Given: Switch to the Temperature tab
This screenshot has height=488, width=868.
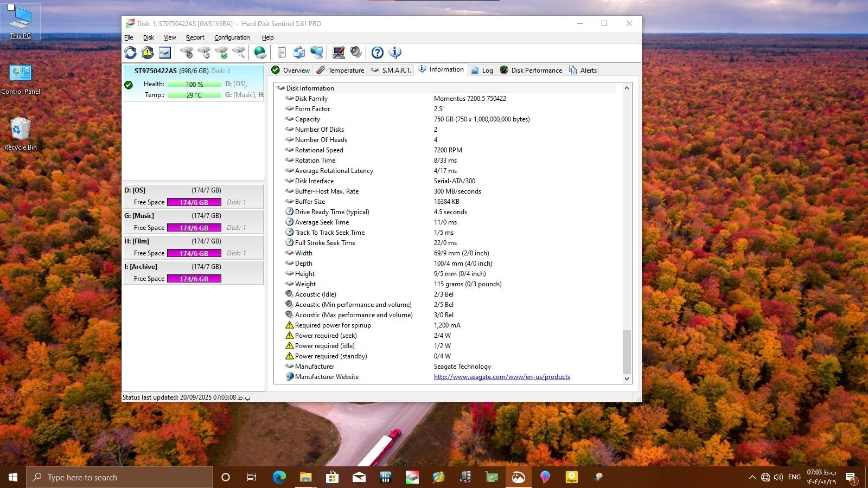Looking at the screenshot, I should click(x=340, y=70).
